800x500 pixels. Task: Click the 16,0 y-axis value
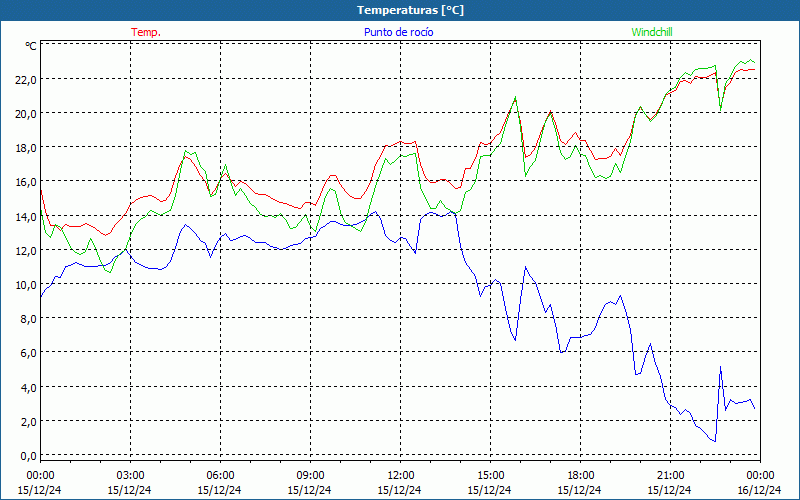click(x=26, y=182)
